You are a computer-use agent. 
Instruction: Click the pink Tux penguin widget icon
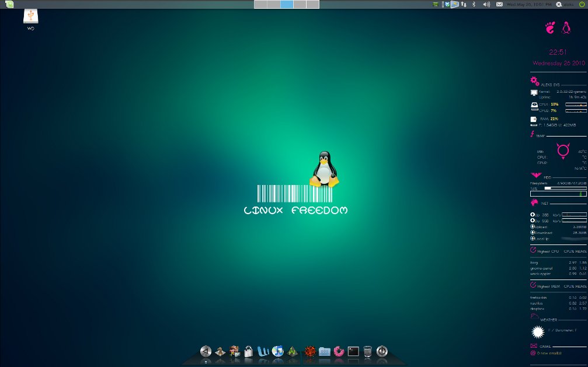566,28
